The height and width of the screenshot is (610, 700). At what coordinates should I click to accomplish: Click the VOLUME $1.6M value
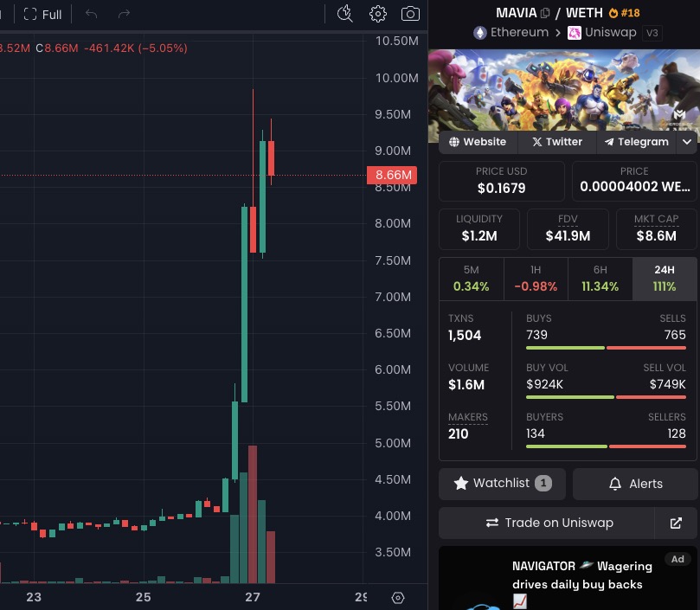pyautogui.click(x=466, y=384)
